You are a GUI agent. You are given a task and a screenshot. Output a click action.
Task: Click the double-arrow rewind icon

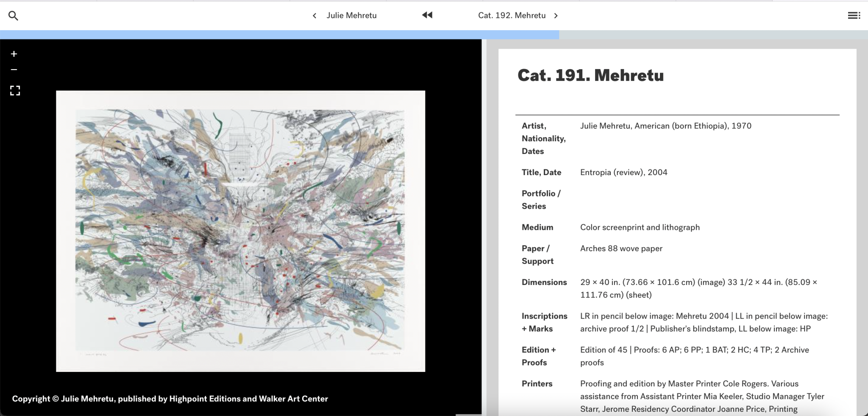tap(427, 15)
